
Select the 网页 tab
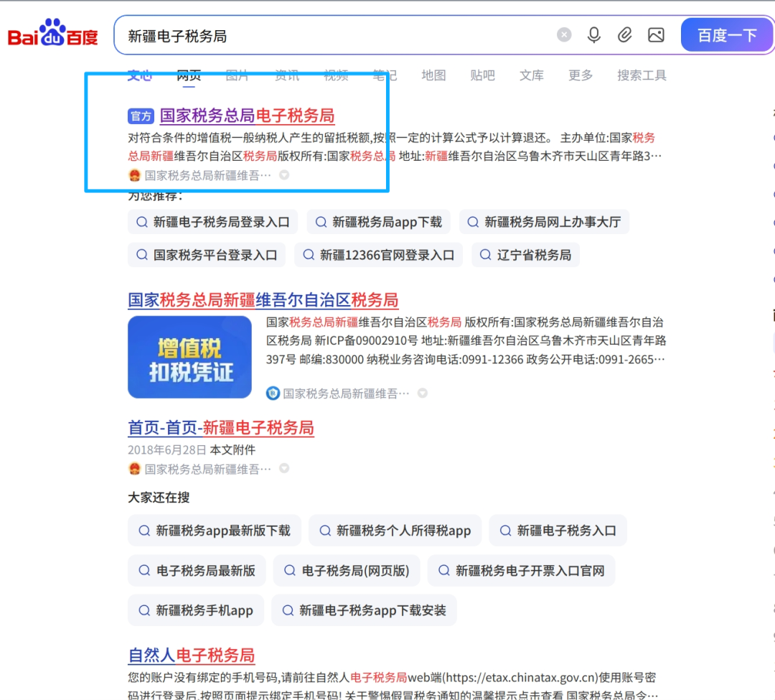coord(189,75)
